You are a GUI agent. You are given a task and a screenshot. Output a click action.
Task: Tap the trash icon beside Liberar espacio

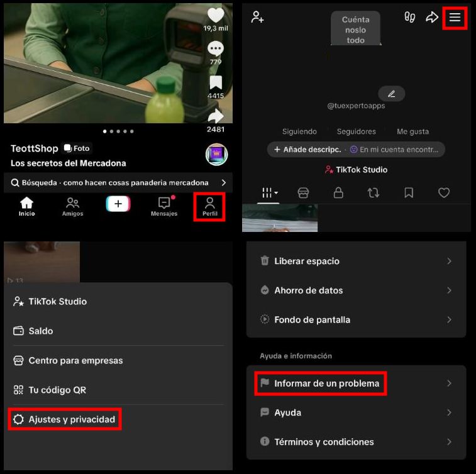(265, 260)
